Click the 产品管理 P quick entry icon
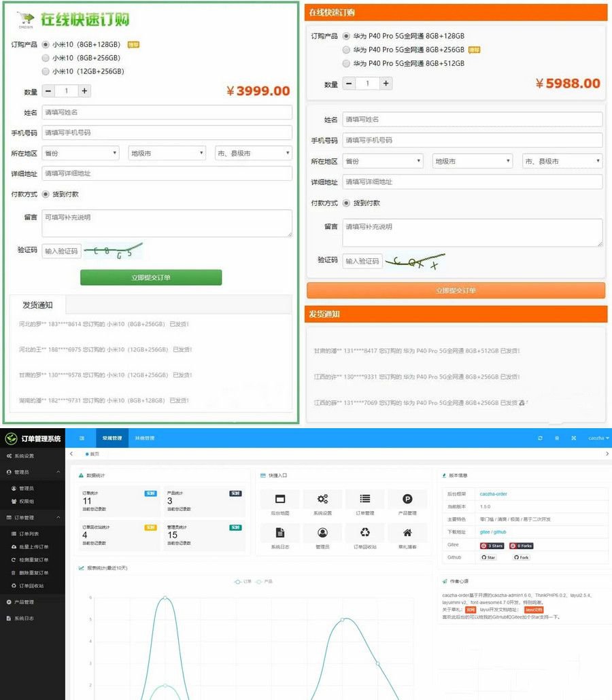This screenshot has width=612, height=700. pos(407,499)
